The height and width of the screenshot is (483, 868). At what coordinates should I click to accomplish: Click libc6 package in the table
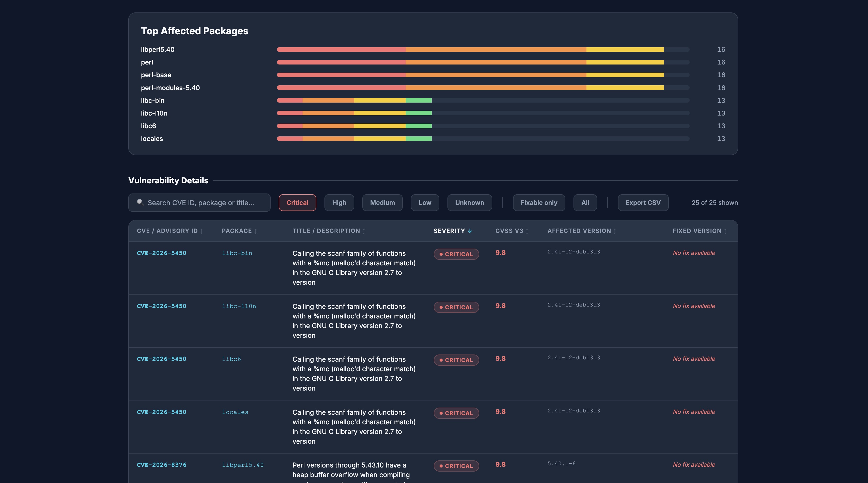(x=231, y=359)
